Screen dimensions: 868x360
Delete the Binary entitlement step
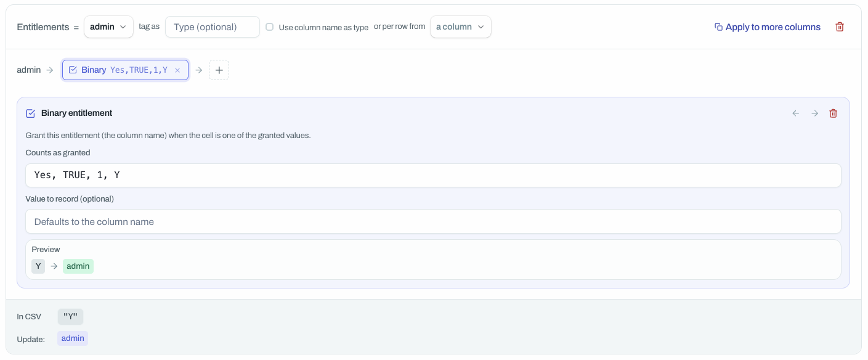tap(834, 113)
